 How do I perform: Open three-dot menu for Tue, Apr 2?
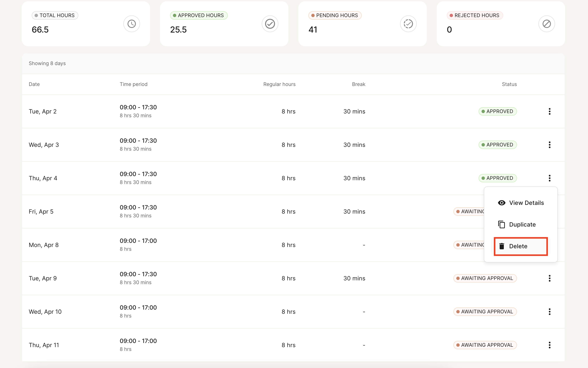[549, 111]
